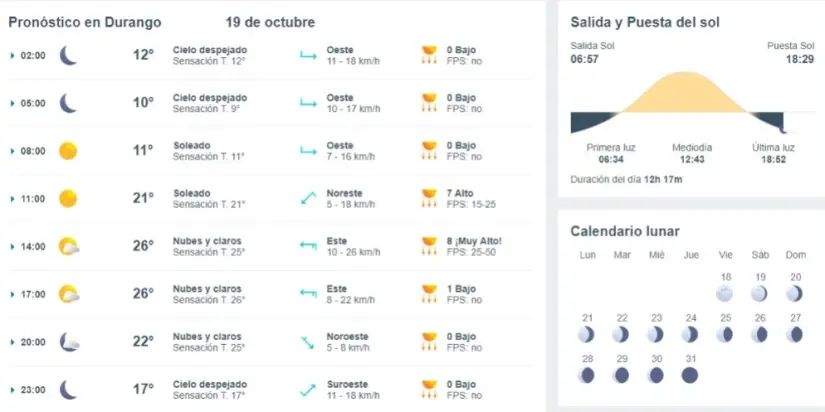Expand the 17:00 hourly row
The image size is (825, 412).
(x=12, y=294)
